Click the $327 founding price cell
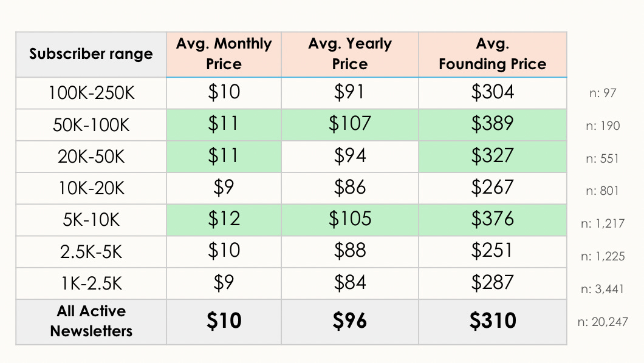This screenshot has height=363, width=644. 493,157
